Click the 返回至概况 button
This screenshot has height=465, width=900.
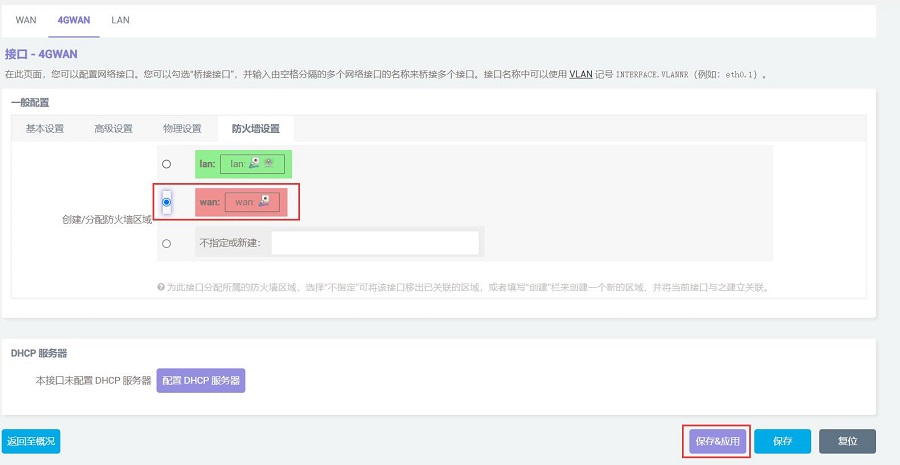tap(31, 441)
